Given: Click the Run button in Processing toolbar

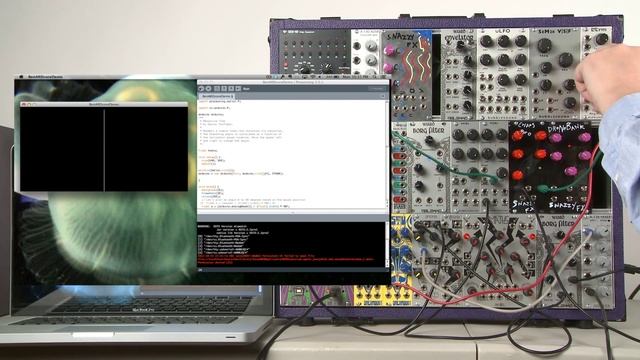Looking at the screenshot, I should pos(201,88).
